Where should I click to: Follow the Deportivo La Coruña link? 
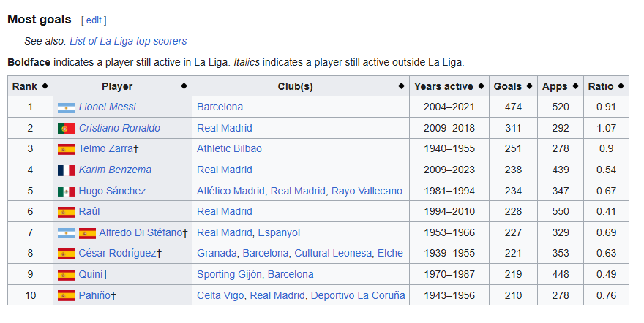coord(358,295)
